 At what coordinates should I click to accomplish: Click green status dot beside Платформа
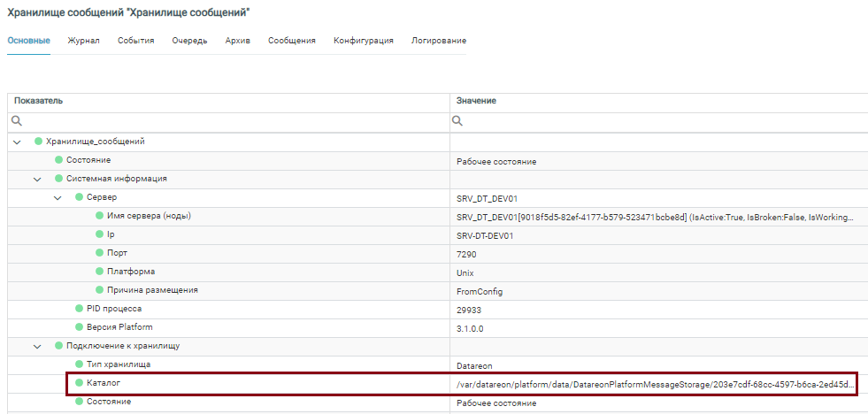point(99,272)
